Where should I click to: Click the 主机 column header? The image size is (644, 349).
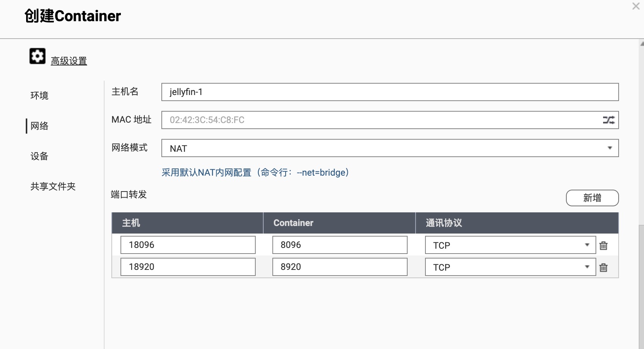pyautogui.click(x=188, y=223)
